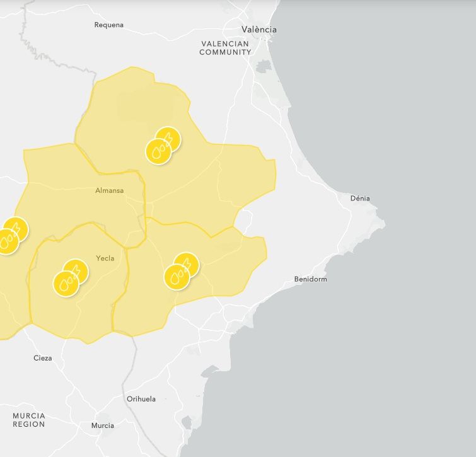The image size is (476, 457).
Task: Click the Murcia city label
Action: [103, 425]
